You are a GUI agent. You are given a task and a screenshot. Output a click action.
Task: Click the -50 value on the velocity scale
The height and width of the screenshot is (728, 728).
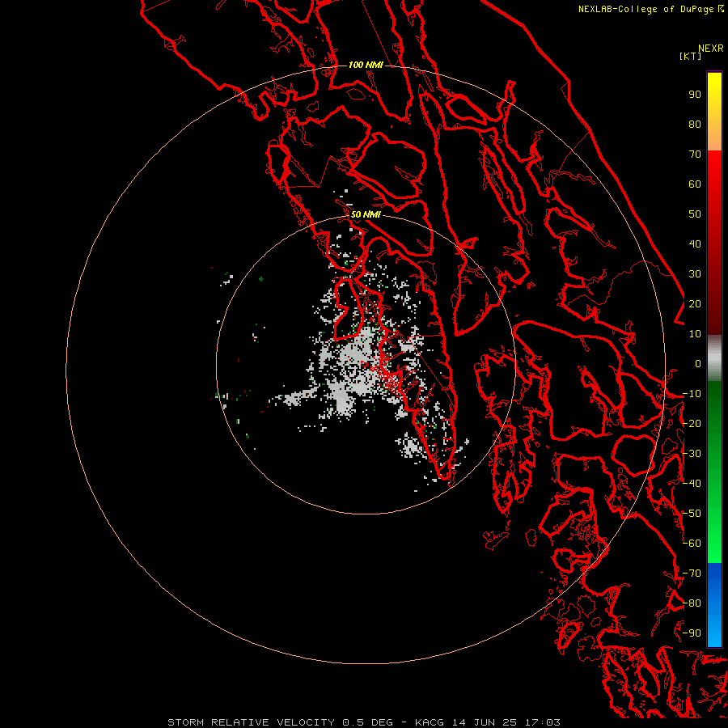[692, 514]
